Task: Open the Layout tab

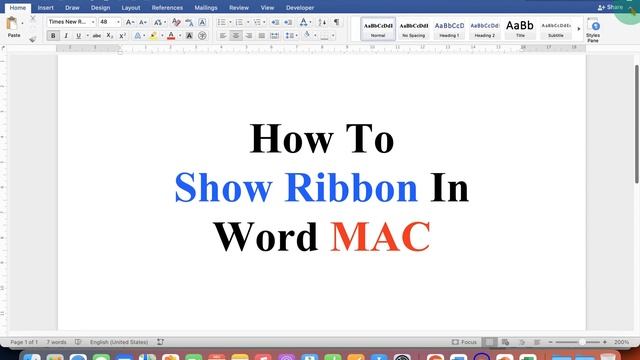Action: [131, 8]
